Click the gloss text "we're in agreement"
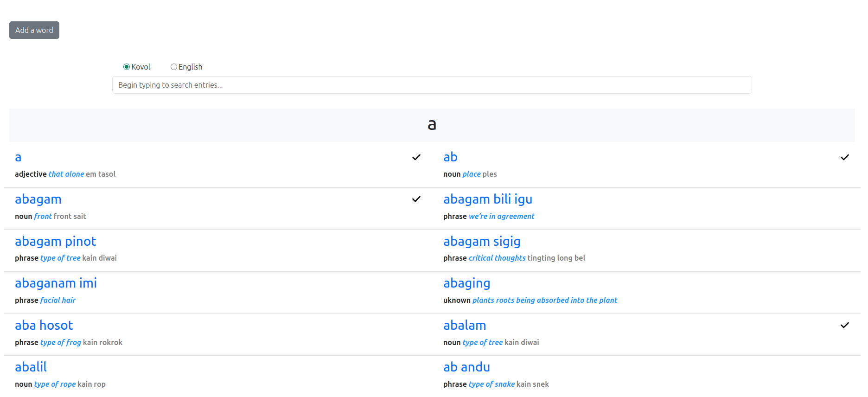This screenshot has height=397, width=868. 501,216
